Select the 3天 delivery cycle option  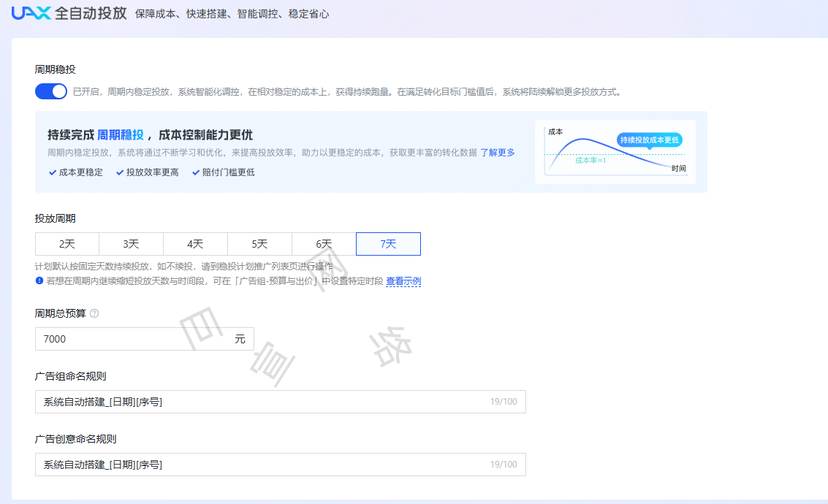pos(131,244)
